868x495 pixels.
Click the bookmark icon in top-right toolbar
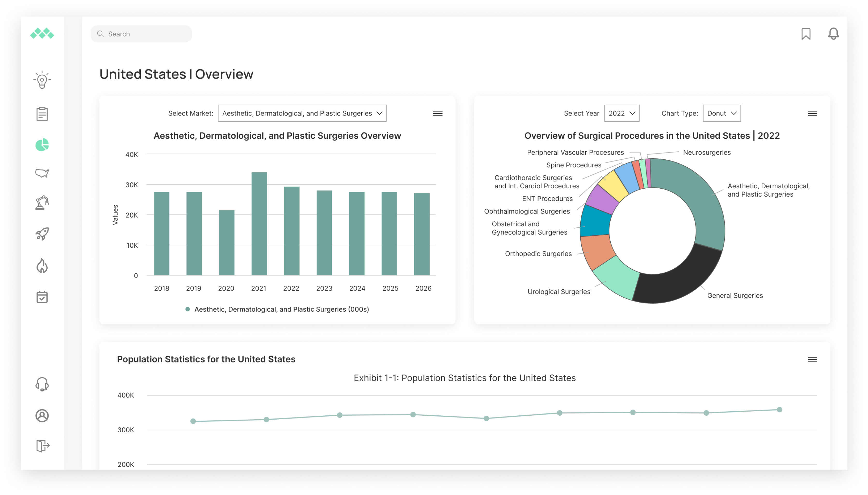(806, 34)
